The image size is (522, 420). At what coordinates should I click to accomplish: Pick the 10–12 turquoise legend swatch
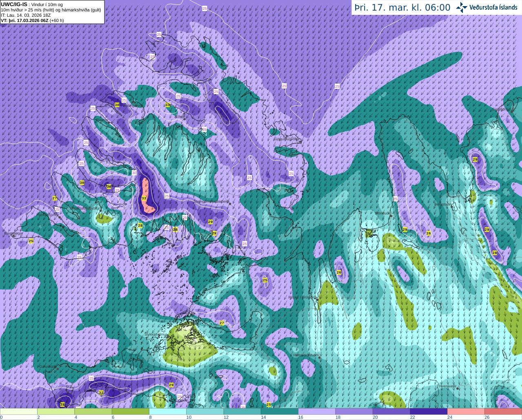pyautogui.click(x=205, y=411)
